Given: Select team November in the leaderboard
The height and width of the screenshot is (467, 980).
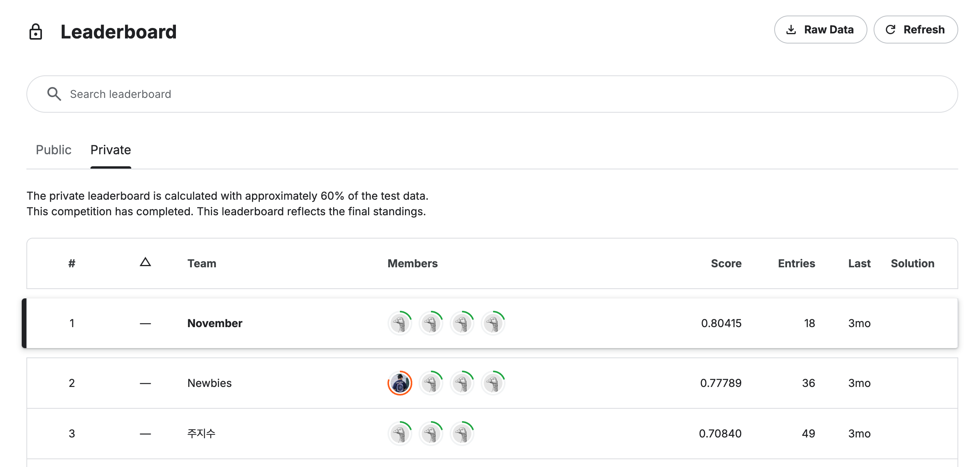Looking at the screenshot, I should [x=215, y=323].
